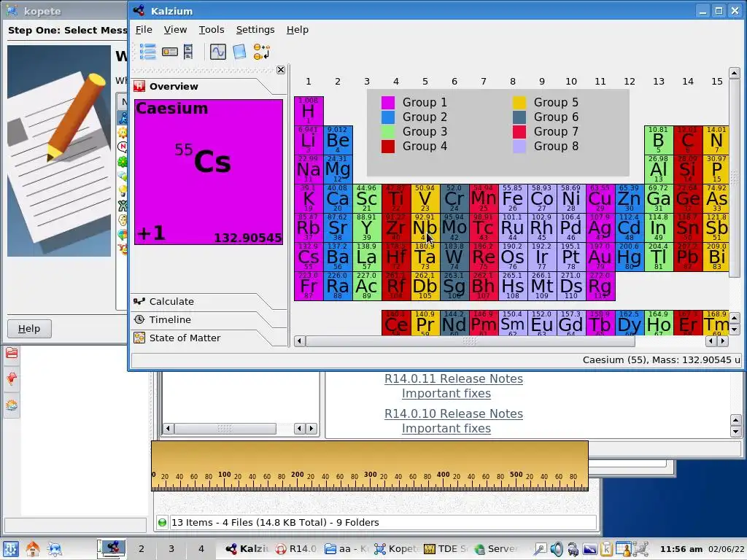Select the Tungsten (W) element cell

454,257
